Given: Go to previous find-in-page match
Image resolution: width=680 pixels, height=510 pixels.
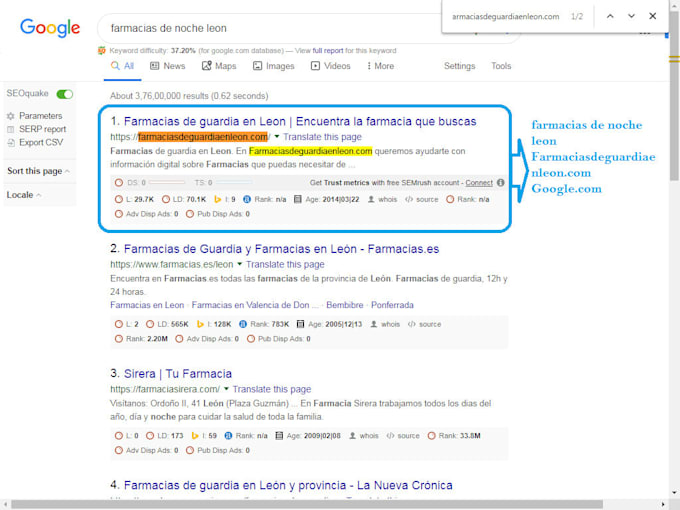Looking at the screenshot, I should [610, 16].
